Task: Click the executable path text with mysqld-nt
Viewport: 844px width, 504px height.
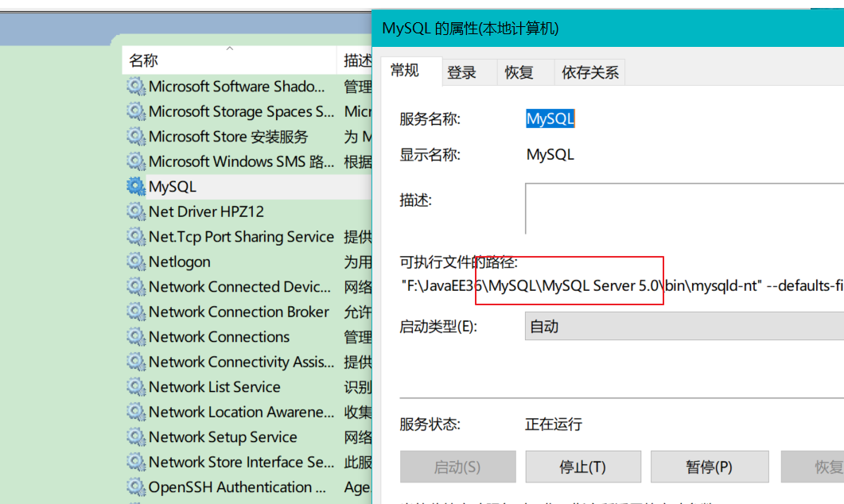Action: 622,285
